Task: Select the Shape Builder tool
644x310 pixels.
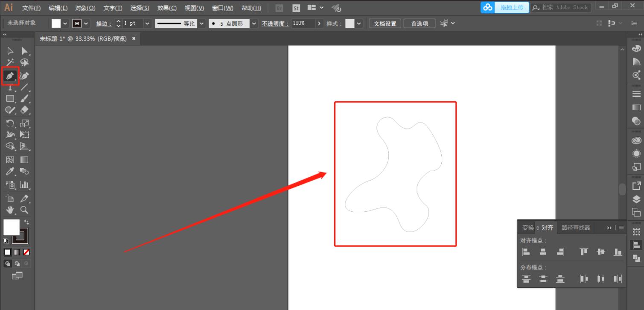Action: coord(10,146)
